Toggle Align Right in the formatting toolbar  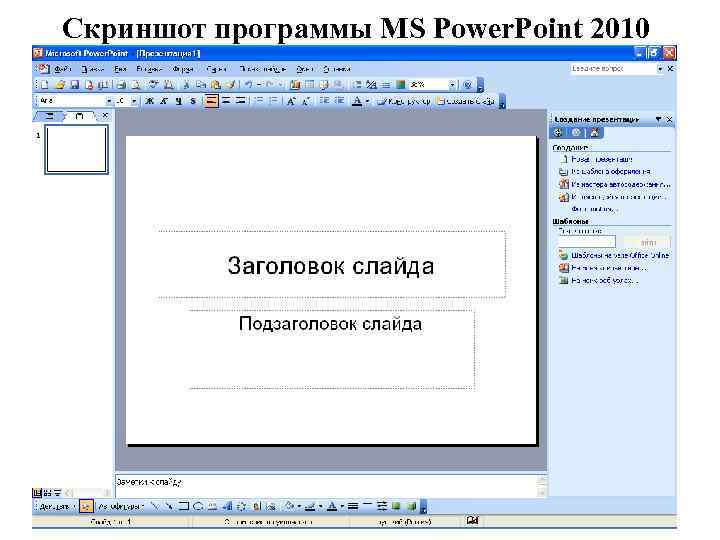(x=240, y=101)
